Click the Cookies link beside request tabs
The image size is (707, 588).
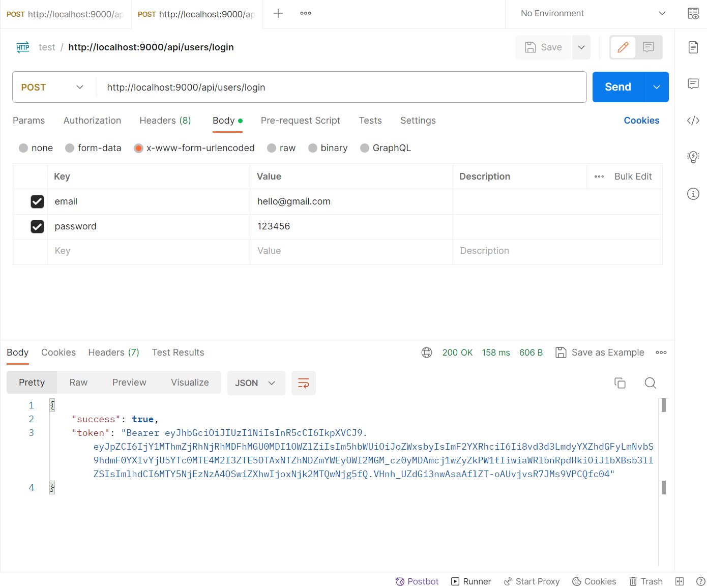point(641,121)
